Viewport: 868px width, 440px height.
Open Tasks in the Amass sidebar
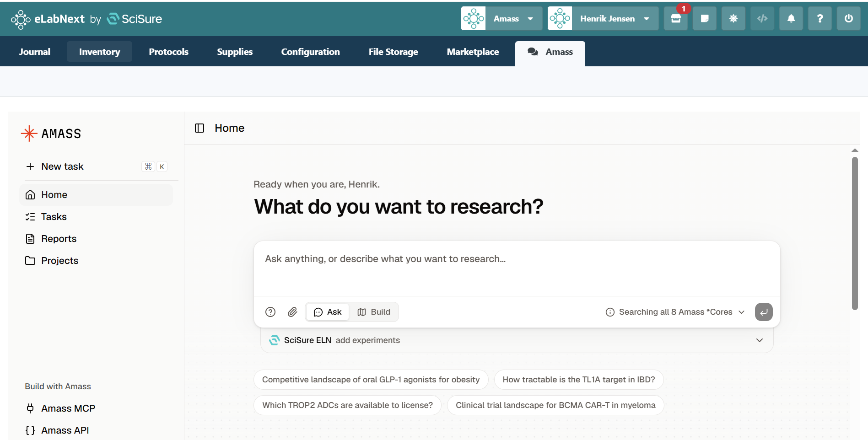[x=96, y=217]
